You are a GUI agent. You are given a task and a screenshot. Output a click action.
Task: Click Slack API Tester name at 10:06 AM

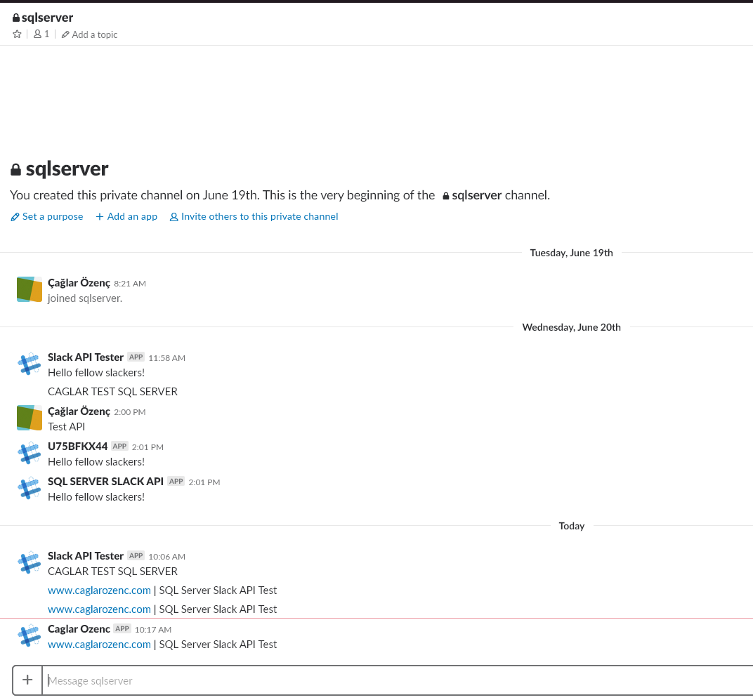tap(86, 556)
